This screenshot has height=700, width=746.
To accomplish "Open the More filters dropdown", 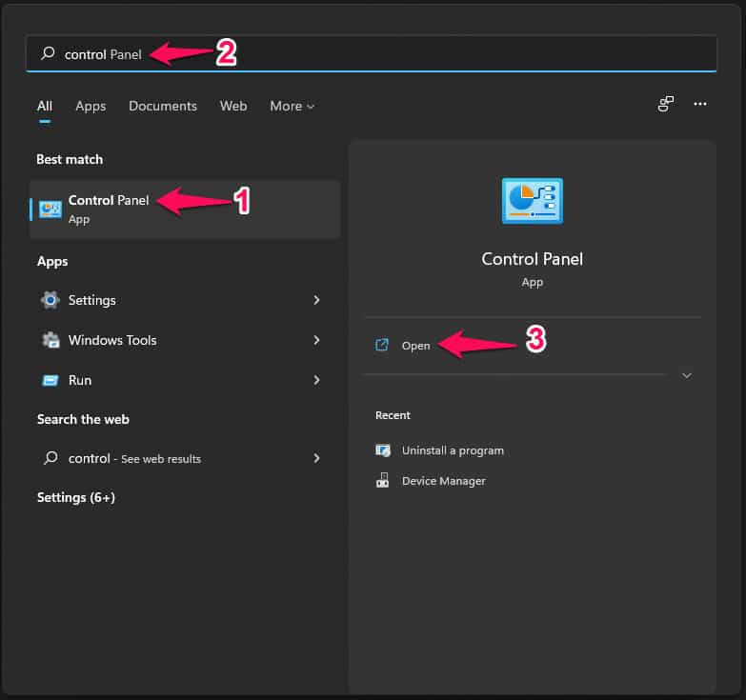I will (292, 106).
